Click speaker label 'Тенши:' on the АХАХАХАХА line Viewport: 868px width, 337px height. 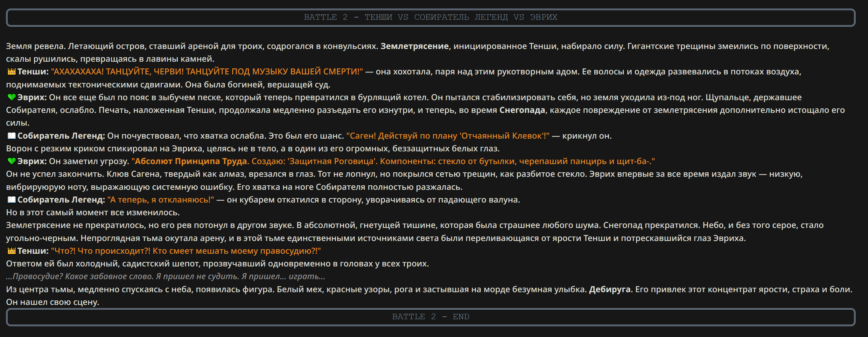click(33, 72)
